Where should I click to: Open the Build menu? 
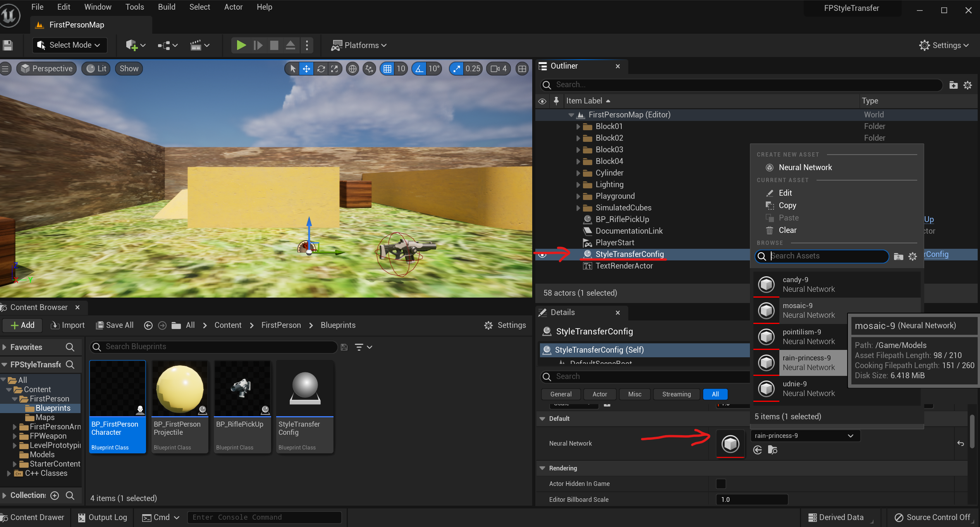tap(167, 7)
